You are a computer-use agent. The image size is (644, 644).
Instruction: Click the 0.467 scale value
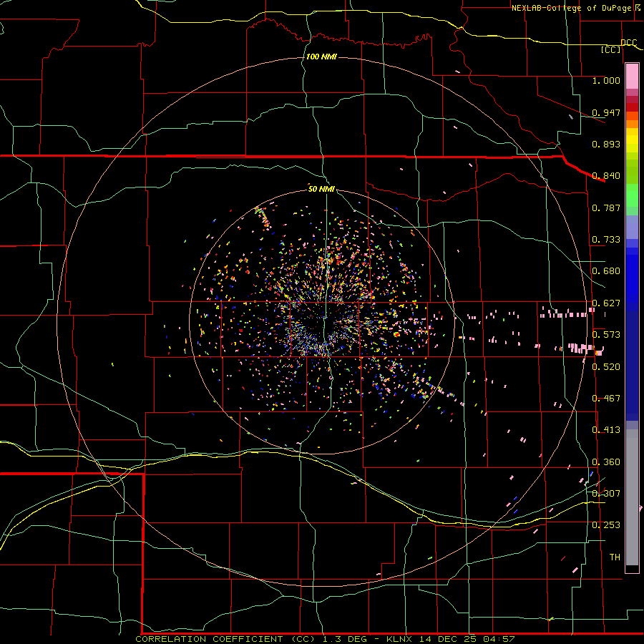tap(606, 399)
